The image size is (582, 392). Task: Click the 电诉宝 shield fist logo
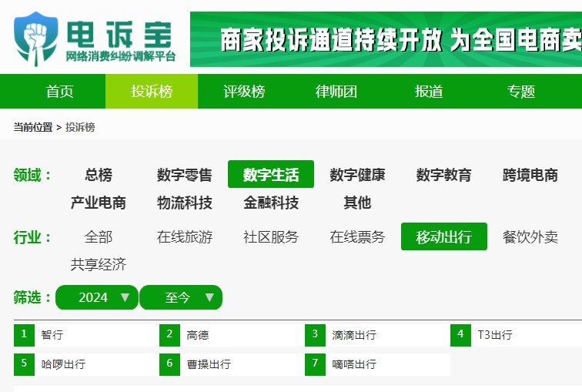pos(36,39)
